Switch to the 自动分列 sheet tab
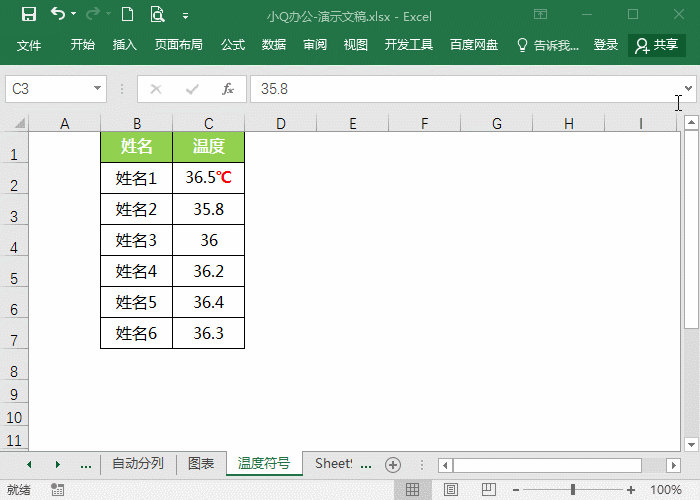This screenshot has height=500, width=700. click(138, 463)
